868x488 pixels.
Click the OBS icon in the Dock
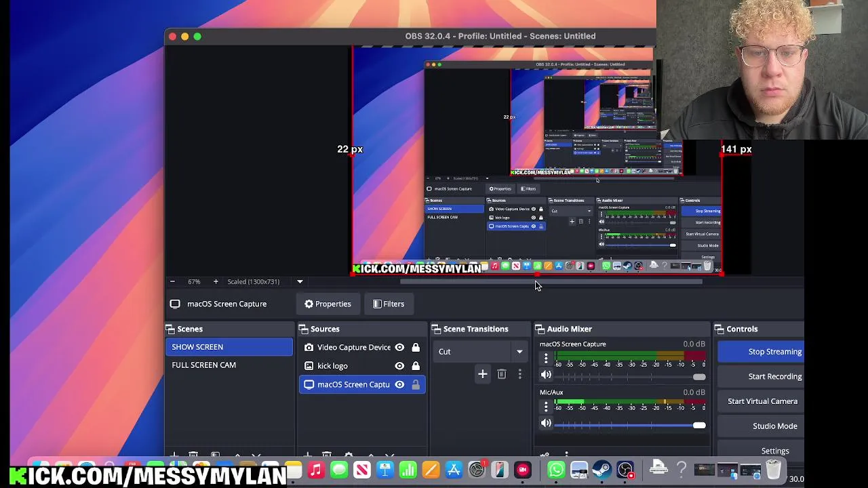pos(625,470)
